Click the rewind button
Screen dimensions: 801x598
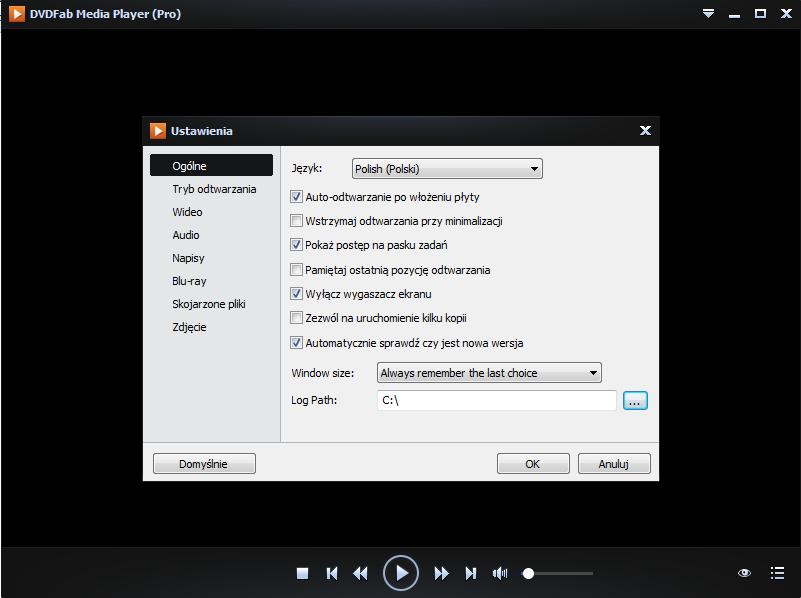point(361,573)
